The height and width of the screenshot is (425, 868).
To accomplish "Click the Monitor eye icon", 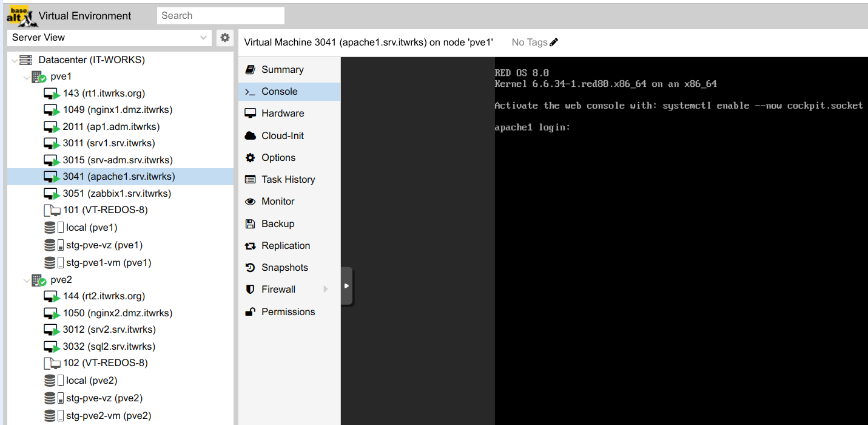I will (250, 202).
